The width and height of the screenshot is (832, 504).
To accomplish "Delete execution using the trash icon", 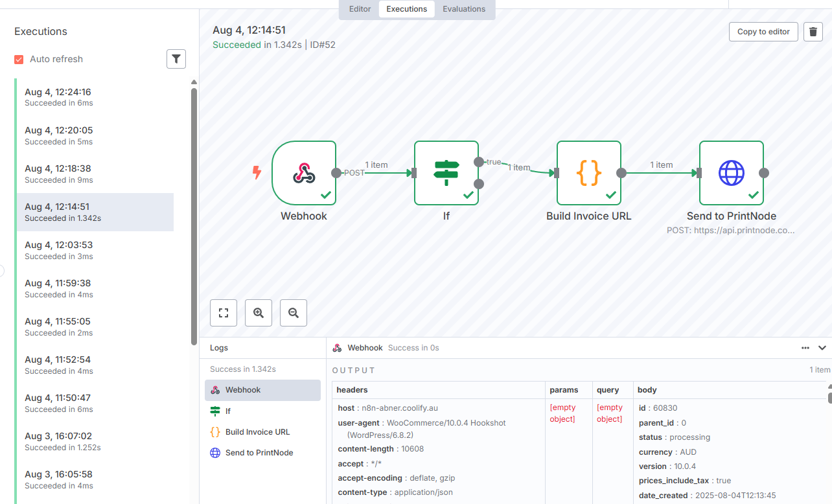I will tap(813, 32).
